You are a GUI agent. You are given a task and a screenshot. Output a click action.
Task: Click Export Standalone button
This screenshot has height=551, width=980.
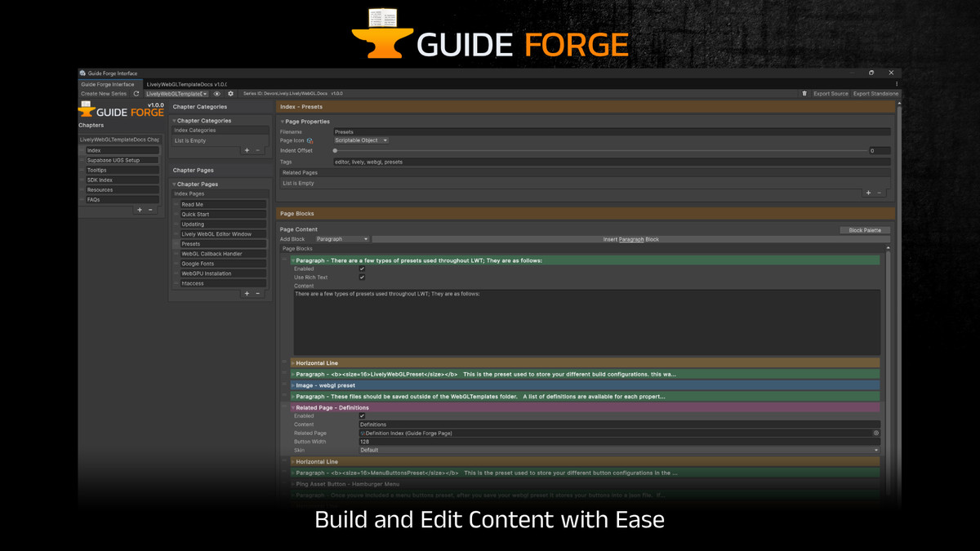click(875, 94)
